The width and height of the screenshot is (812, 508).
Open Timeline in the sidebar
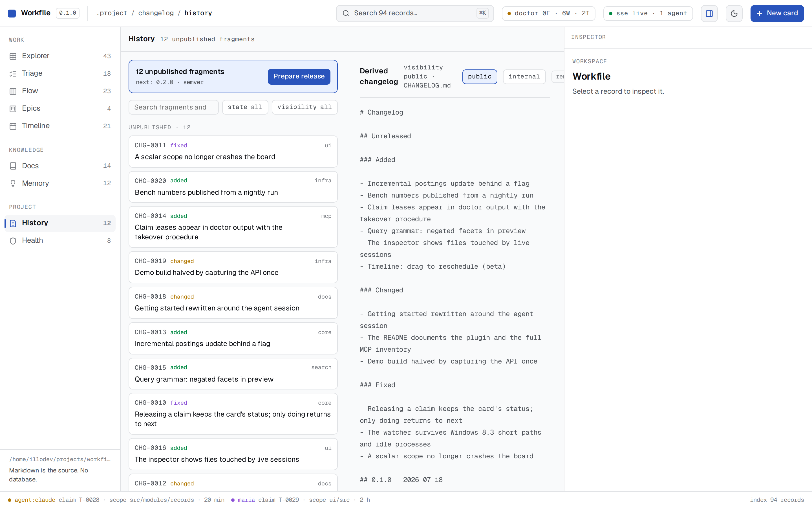tap(60, 126)
